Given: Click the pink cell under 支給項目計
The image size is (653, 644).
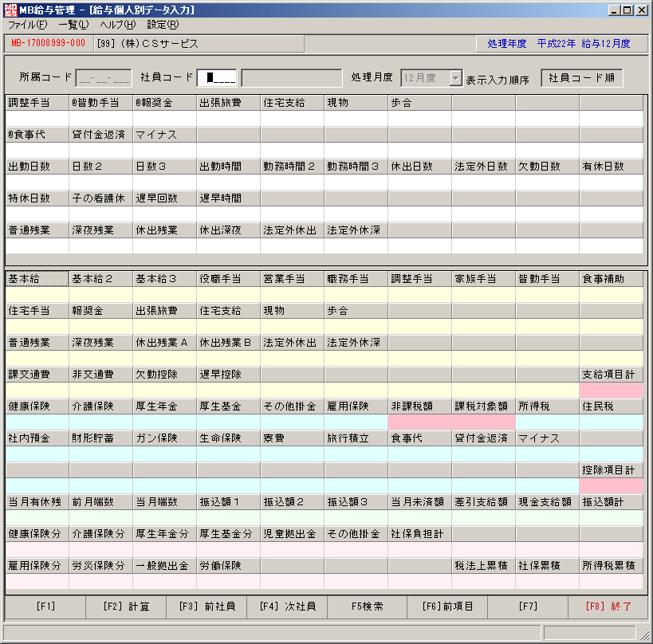Looking at the screenshot, I should coord(611,391).
